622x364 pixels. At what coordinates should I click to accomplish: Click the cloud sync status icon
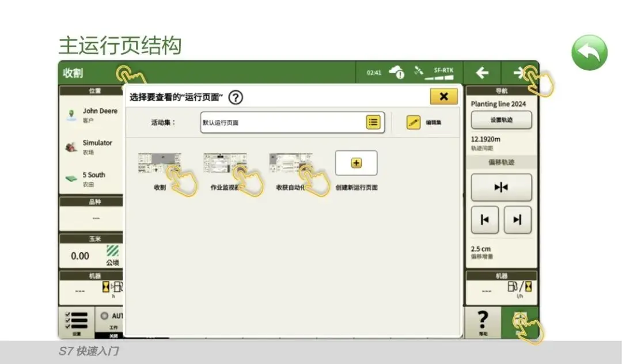(397, 73)
